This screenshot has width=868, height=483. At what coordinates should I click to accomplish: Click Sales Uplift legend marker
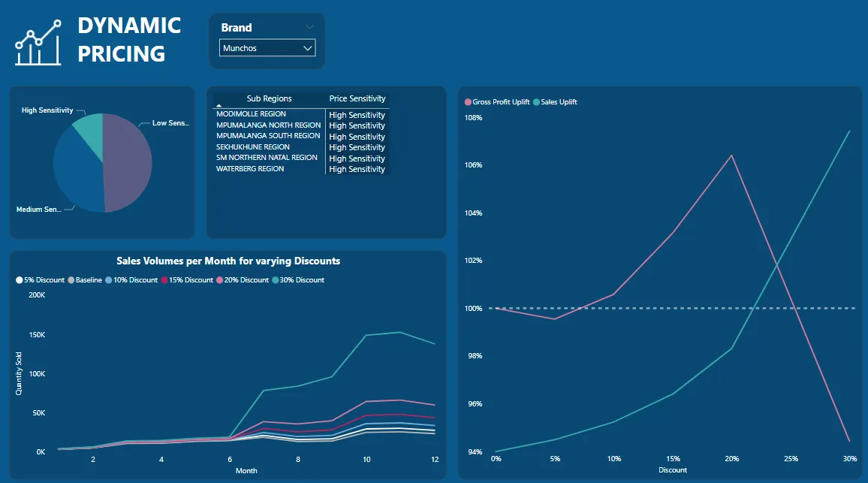(536, 102)
